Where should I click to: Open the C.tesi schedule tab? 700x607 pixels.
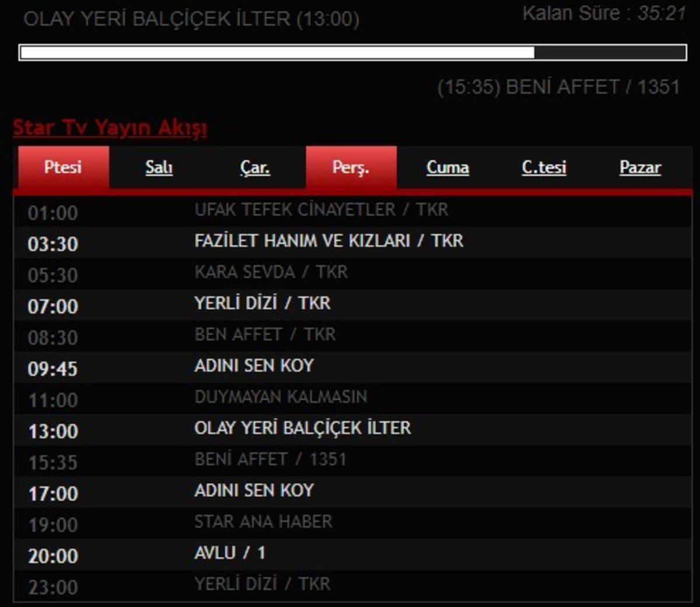coord(542,167)
